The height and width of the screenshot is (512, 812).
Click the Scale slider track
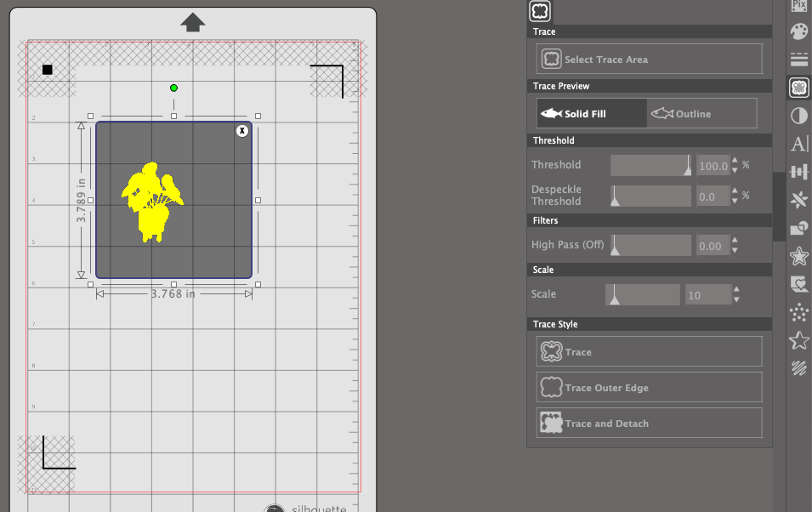(x=643, y=294)
